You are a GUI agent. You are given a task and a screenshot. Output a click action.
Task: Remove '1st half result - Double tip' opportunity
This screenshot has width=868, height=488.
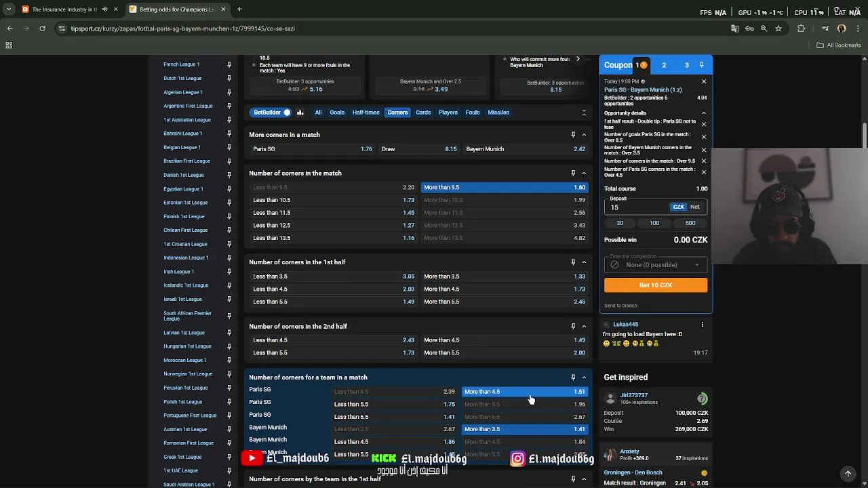coord(703,124)
